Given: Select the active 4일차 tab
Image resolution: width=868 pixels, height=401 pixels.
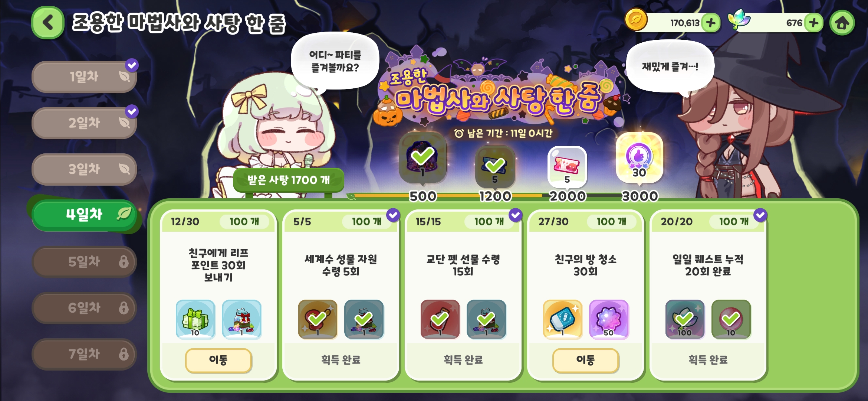Looking at the screenshot, I should [85, 215].
